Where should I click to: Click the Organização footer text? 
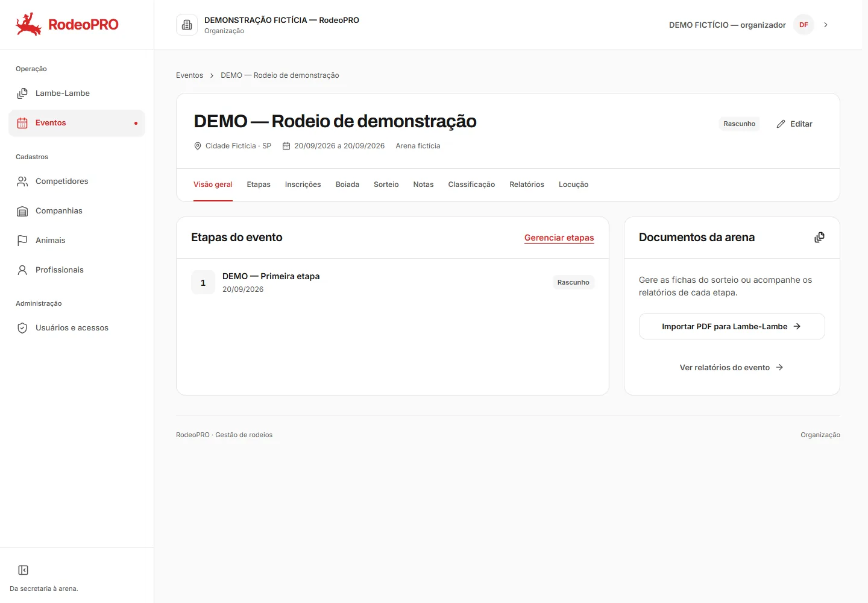coord(820,435)
